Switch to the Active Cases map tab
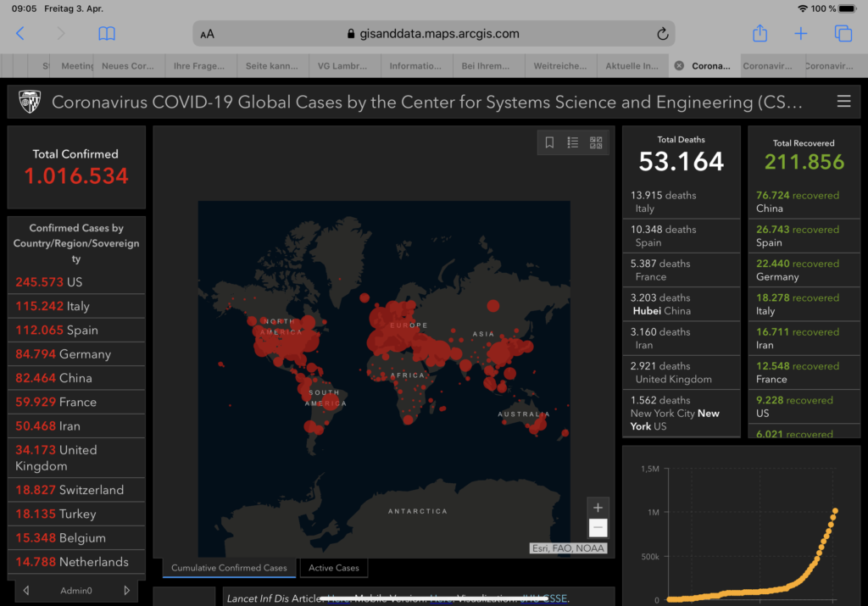 click(x=334, y=568)
